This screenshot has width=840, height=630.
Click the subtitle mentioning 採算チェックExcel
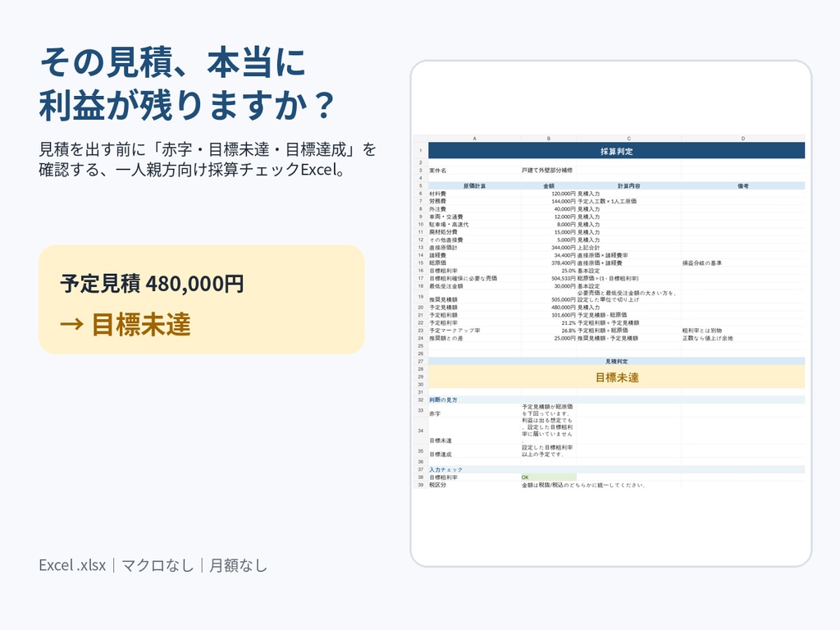pos(208,159)
